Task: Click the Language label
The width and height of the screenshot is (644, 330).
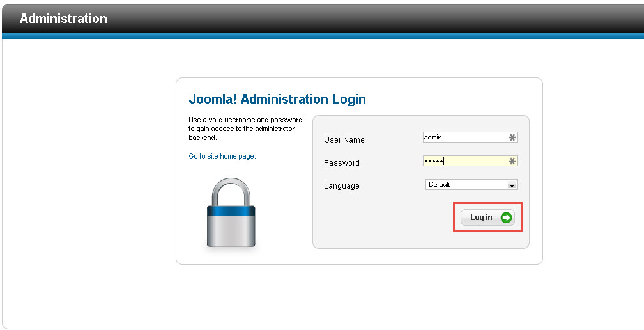Action: click(x=342, y=185)
